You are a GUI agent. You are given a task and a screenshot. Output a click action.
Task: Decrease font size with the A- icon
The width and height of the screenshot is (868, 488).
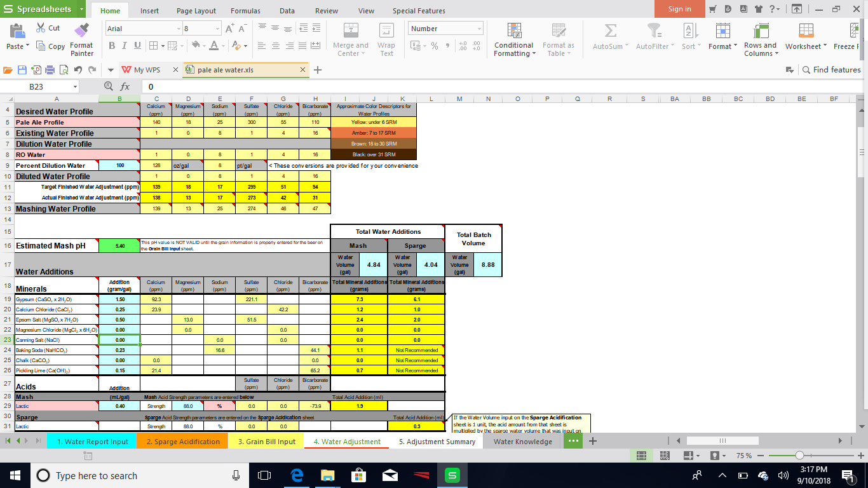pos(243,29)
